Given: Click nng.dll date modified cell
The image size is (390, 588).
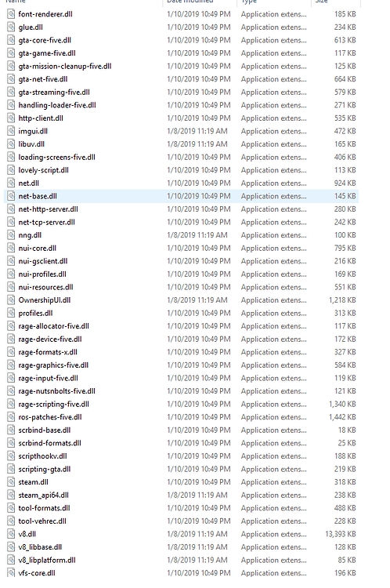Looking at the screenshot, I should [197, 235].
